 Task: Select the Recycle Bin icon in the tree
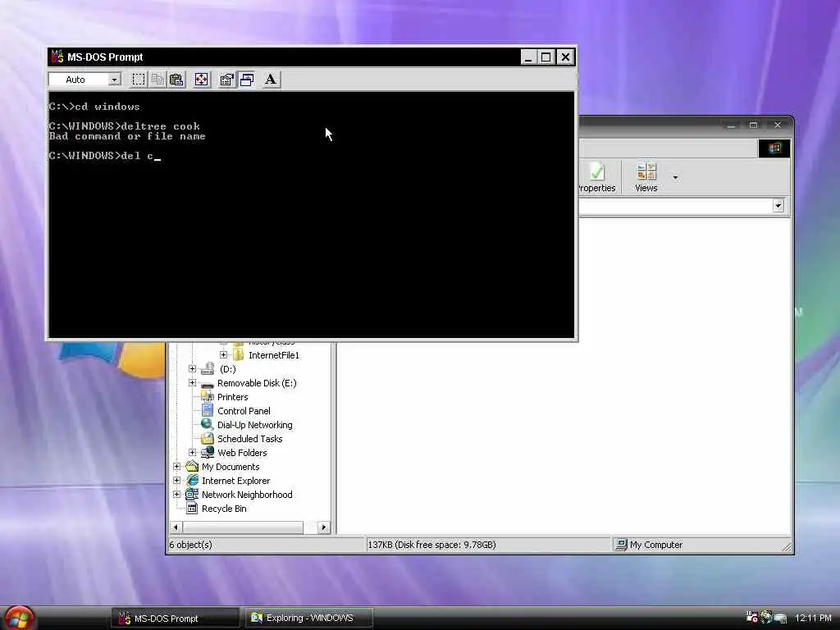pos(192,509)
